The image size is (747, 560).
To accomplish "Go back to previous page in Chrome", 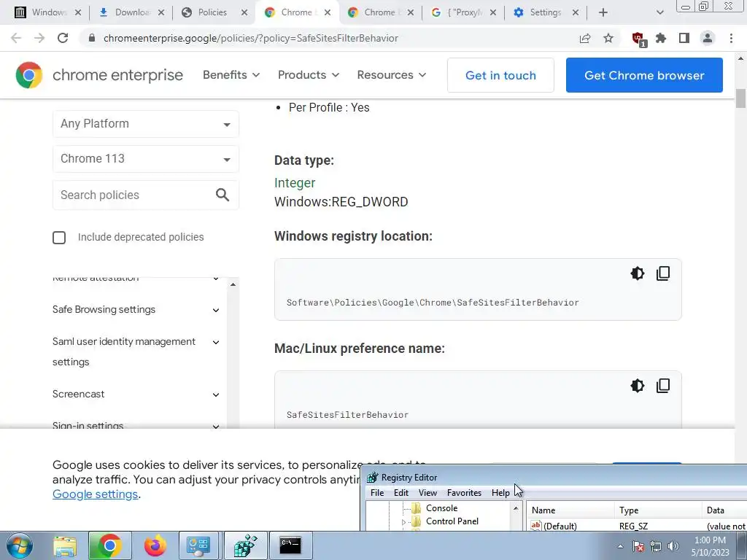I will coord(16,38).
